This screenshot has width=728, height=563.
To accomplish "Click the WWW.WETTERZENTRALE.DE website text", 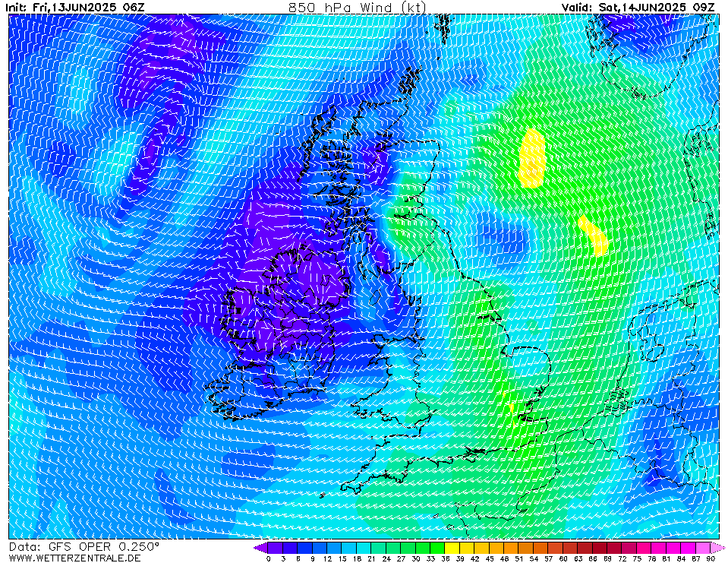I will (74, 558).
